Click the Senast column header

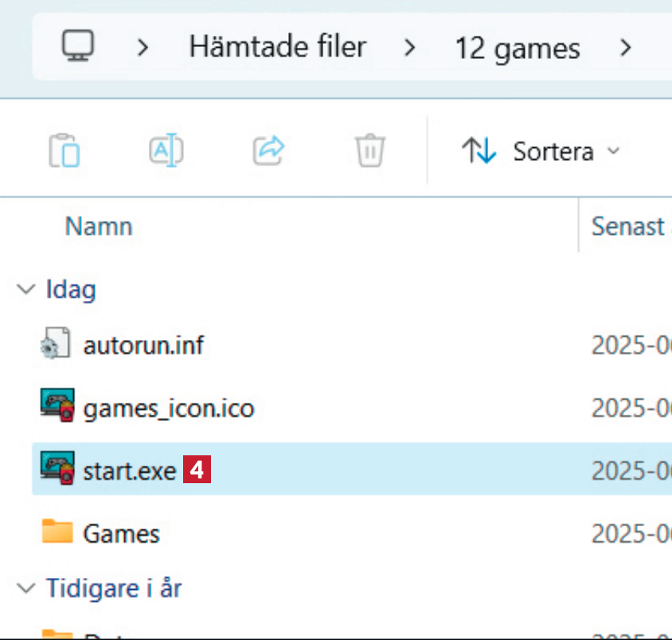[x=627, y=227]
